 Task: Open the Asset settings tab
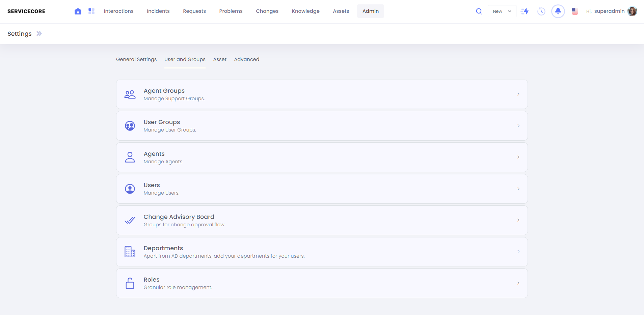[220, 59]
